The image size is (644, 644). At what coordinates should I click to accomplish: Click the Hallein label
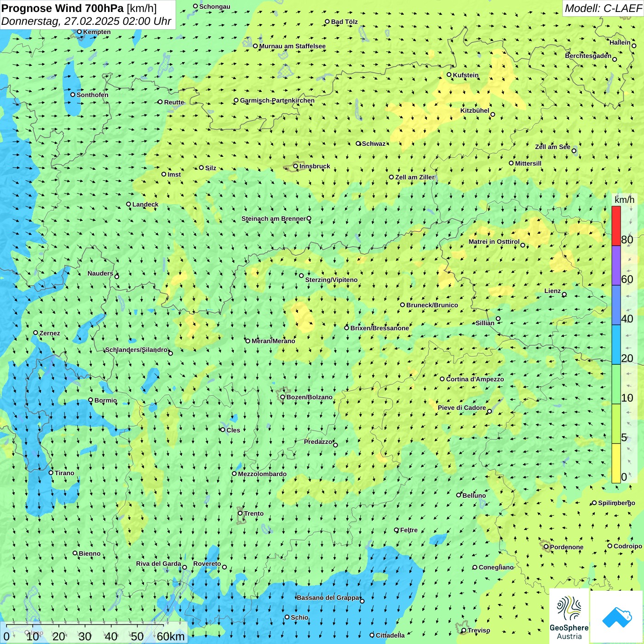coord(620,42)
